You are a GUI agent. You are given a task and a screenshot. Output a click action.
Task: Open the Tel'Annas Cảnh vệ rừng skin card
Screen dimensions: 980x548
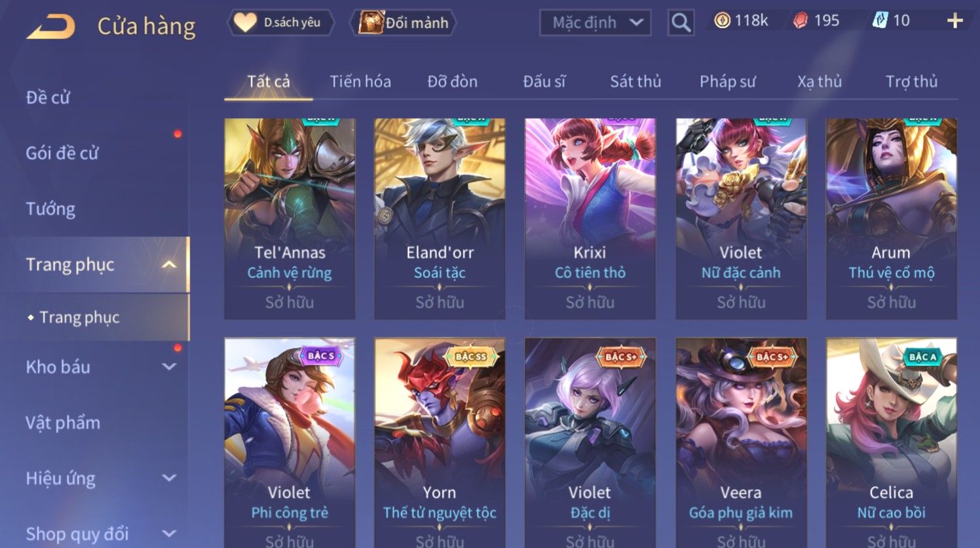(290, 219)
